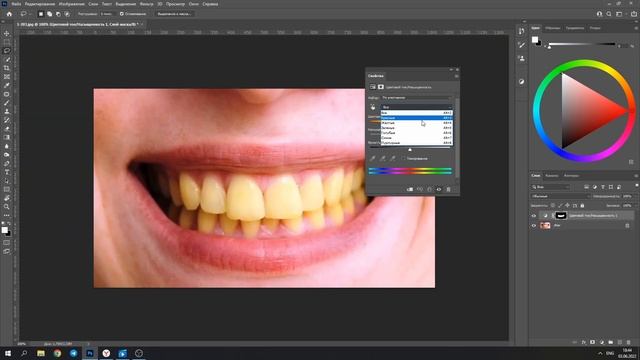Toggle the Anti-alias checkbox in options bar
640x360 pixels.
pos(122,14)
